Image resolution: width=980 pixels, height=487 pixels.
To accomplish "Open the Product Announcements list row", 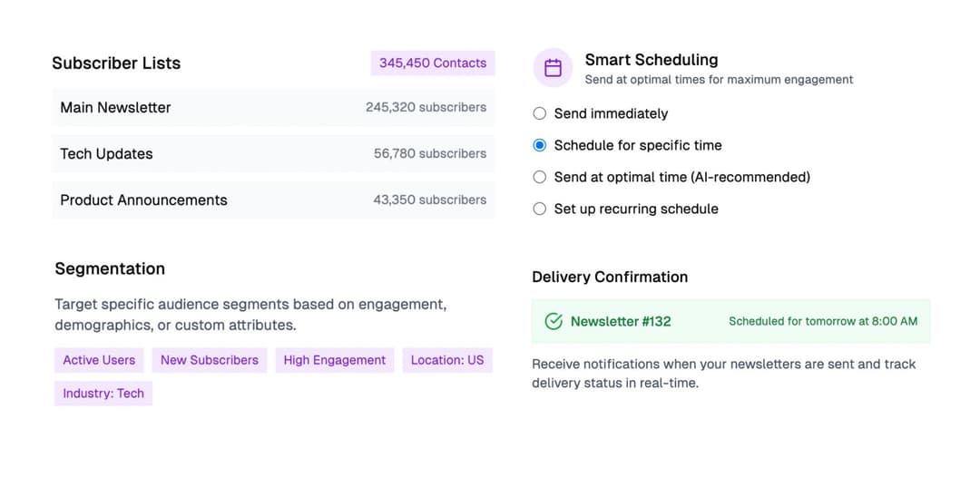I will (273, 200).
